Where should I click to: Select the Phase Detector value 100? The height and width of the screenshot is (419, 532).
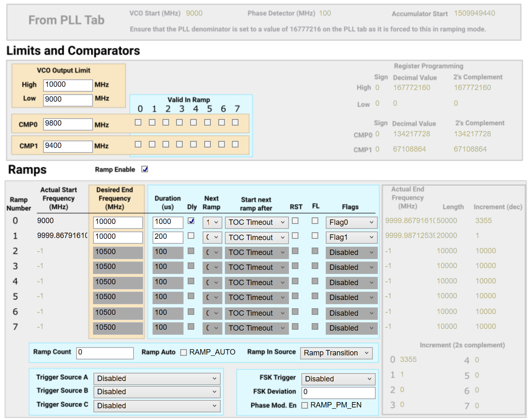click(x=325, y=13)
